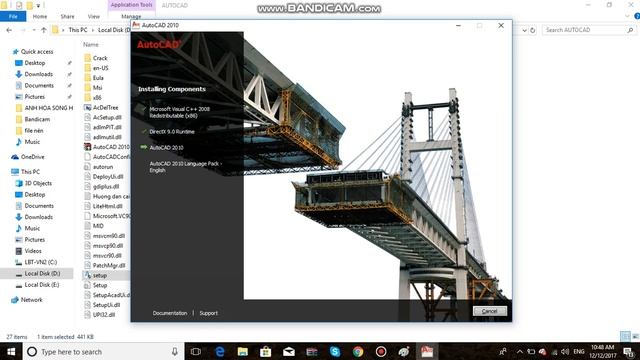This screenshot has width=640, height=360.
Task: Select the AcDelTree file
Action: point(105,107)
